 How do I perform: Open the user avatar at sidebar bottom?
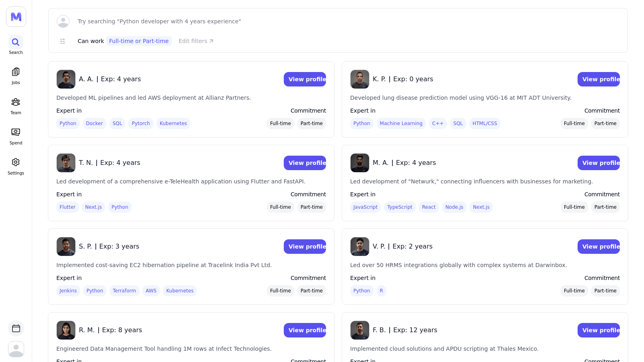coord(16,349)
